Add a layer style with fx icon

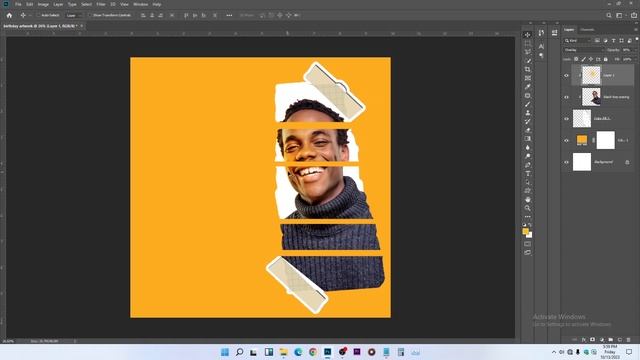pos(584,340)
